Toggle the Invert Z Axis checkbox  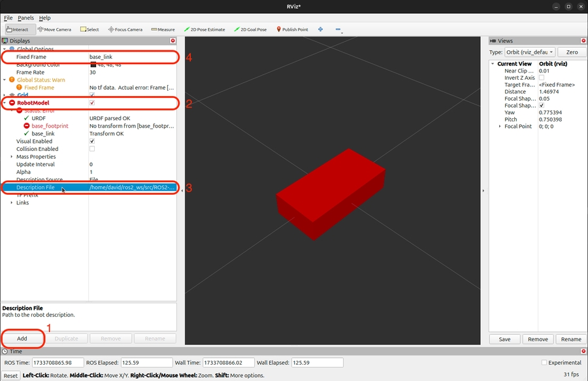(x=542, y=78)
